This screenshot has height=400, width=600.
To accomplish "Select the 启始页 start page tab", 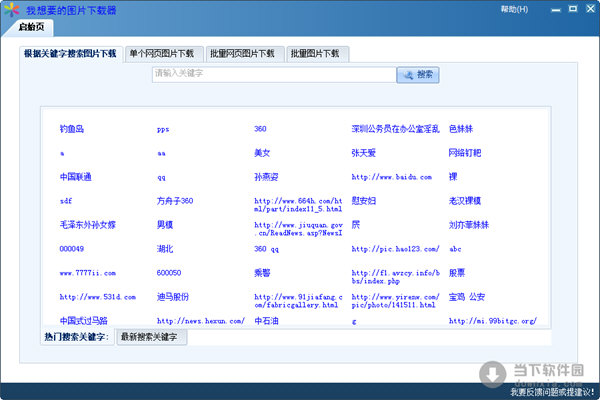I will [x=31, y=27].
